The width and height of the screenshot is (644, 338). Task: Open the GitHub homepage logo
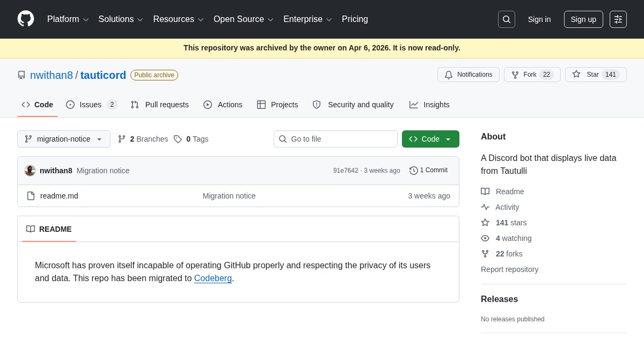[26, 19]
